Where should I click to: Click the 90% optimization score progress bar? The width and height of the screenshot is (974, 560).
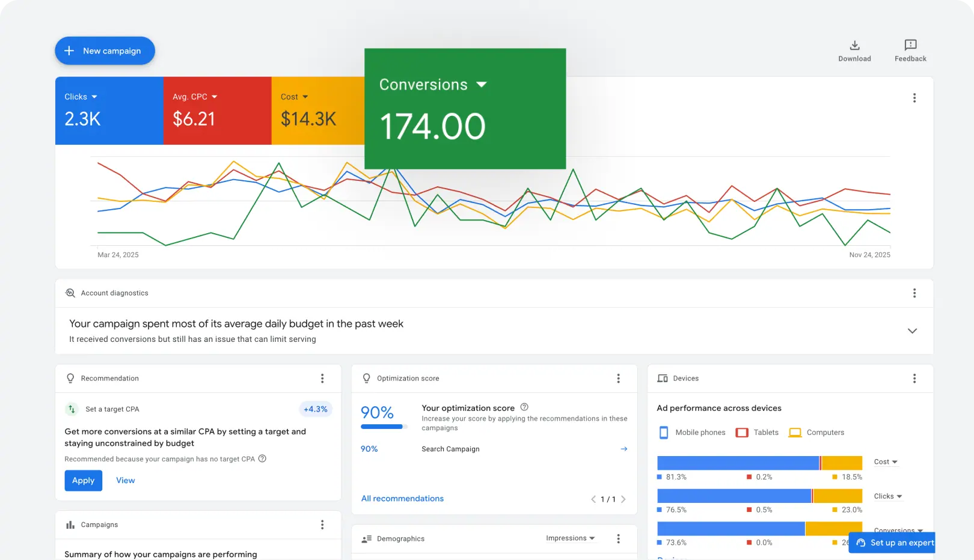pyautogui.click(x=384, y=427)
